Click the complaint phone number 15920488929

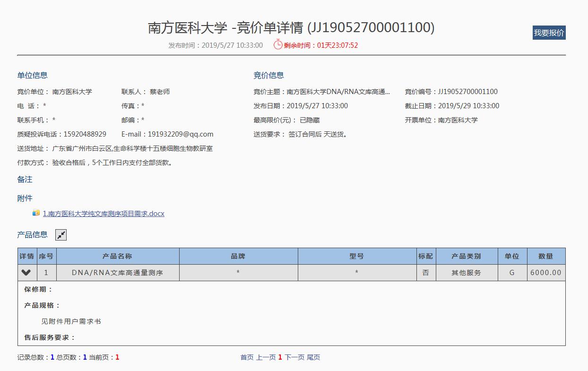(x=85, y=134)
